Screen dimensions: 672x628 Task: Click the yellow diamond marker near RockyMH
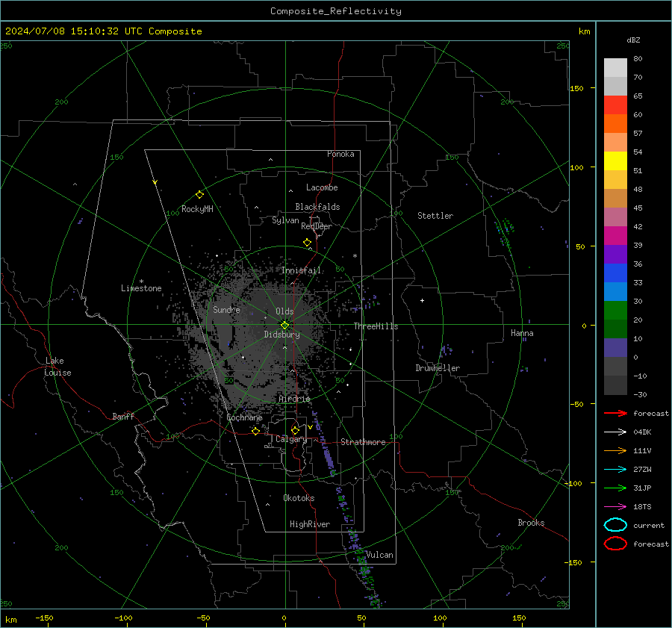(x=199, y=195)
